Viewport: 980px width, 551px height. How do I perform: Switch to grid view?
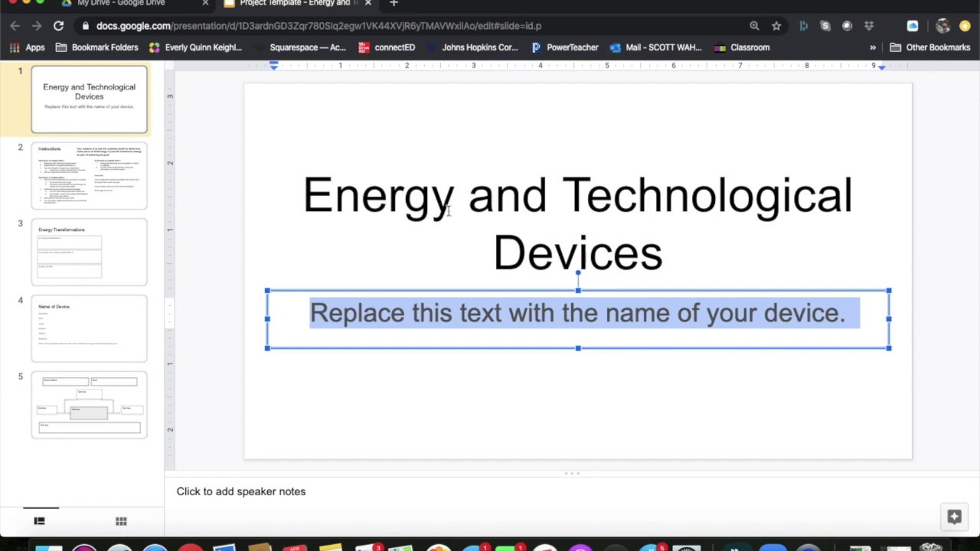click(121, 521)
